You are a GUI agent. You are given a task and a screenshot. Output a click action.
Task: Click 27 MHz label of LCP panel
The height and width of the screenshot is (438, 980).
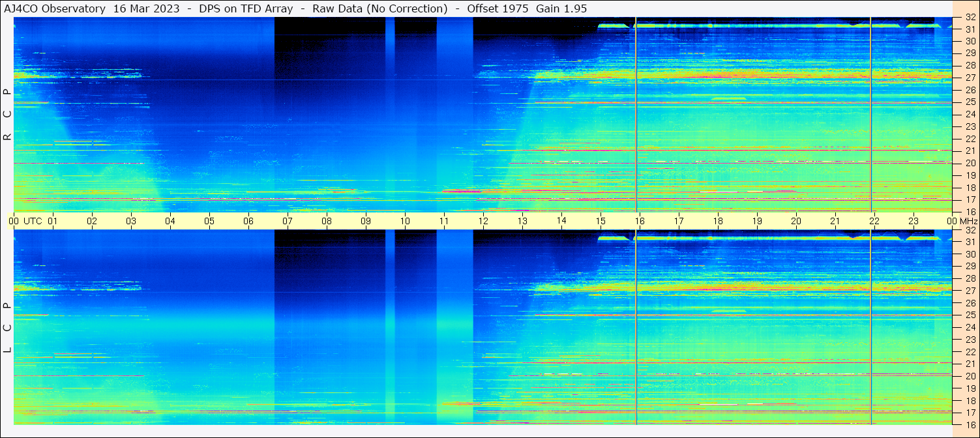click(x=970, y=291)
